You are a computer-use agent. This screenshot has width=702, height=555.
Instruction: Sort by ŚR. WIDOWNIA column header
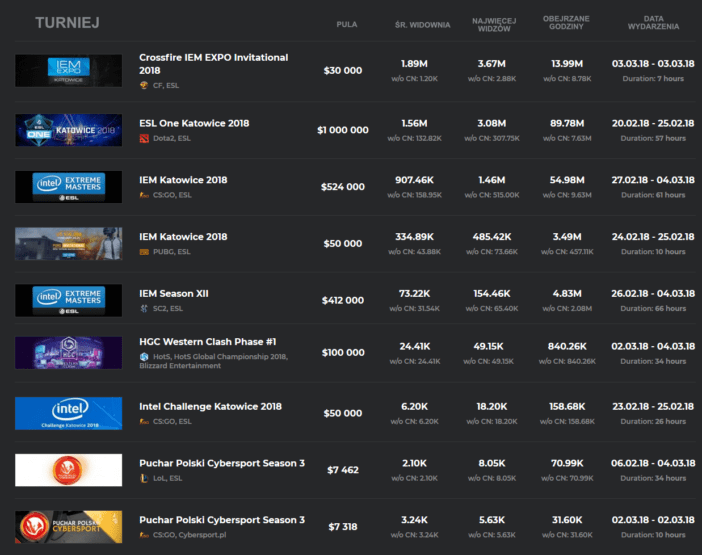pyautogui.click(x=422, y=25)
